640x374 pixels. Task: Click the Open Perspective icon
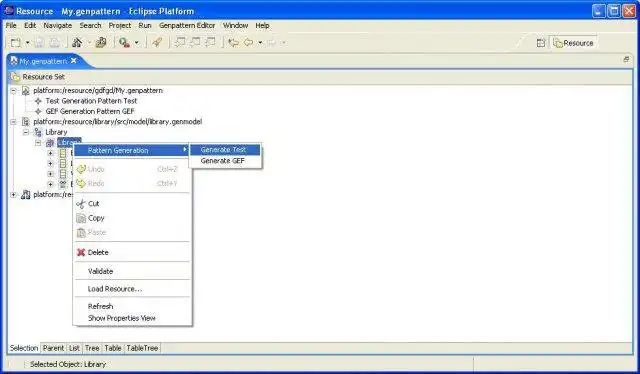coord(541,43)
